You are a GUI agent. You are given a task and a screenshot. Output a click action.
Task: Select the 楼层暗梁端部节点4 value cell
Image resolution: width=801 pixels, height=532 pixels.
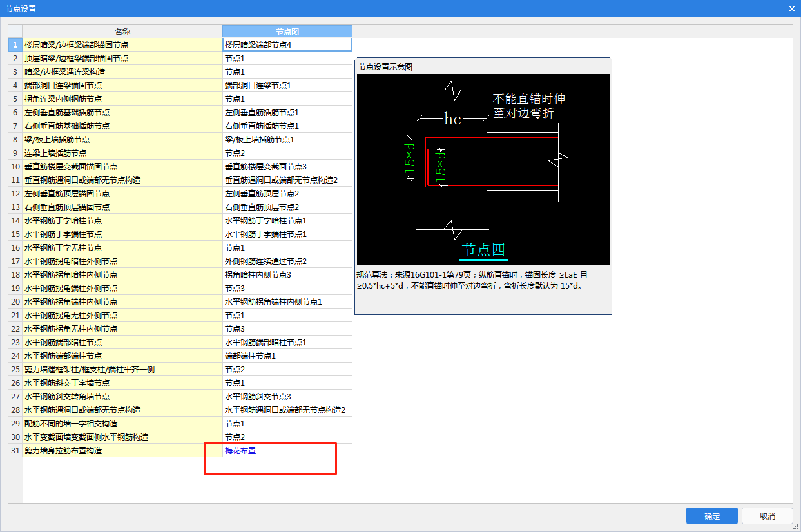287,45
